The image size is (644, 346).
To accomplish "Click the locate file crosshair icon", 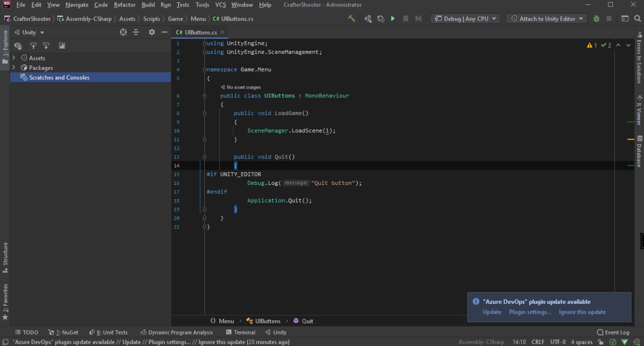I will [x=123, y=32].
